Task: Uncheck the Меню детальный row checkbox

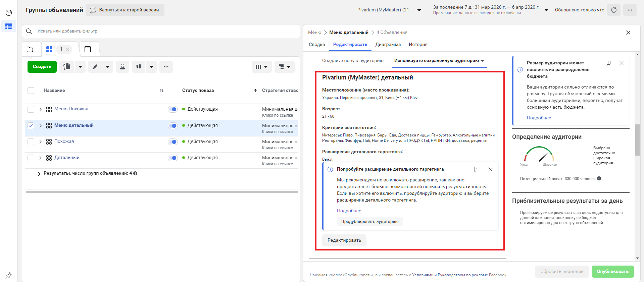Action: coord(31,126)
